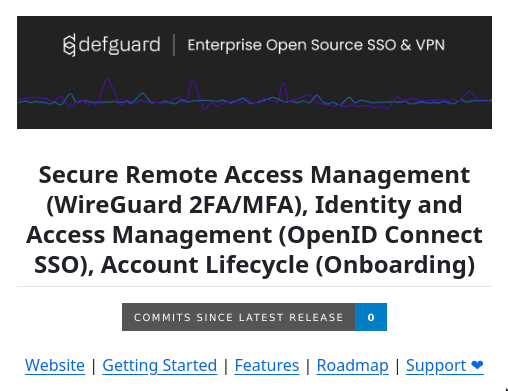The width and height of the screenshot is (508, 391).
Task: Go to the Features link
Action: [x=267, y=365]
